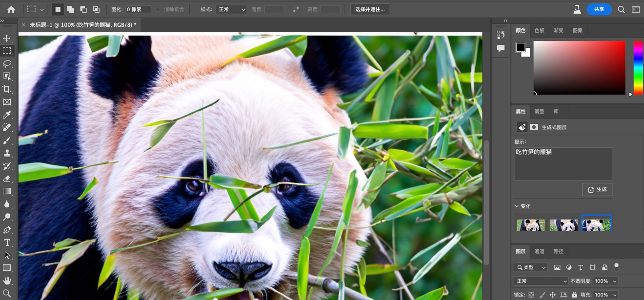The image size is (644, 300).
Task: Click the layer mask icon in Properties
Action: (534, 127)
